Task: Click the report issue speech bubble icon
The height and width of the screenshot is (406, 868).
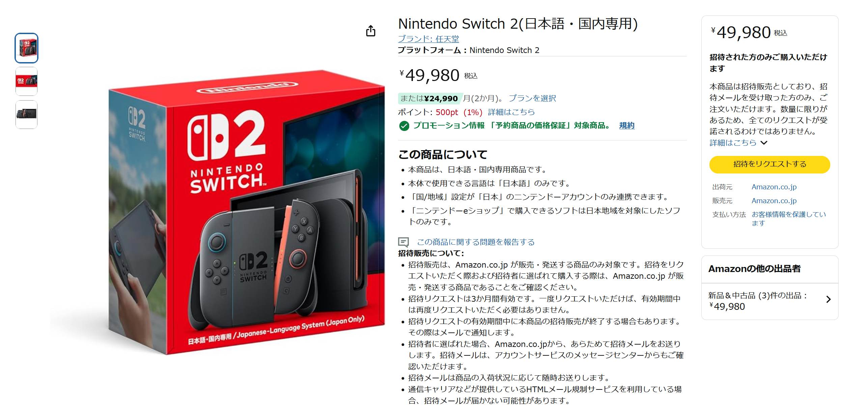Action: (403, 242)
